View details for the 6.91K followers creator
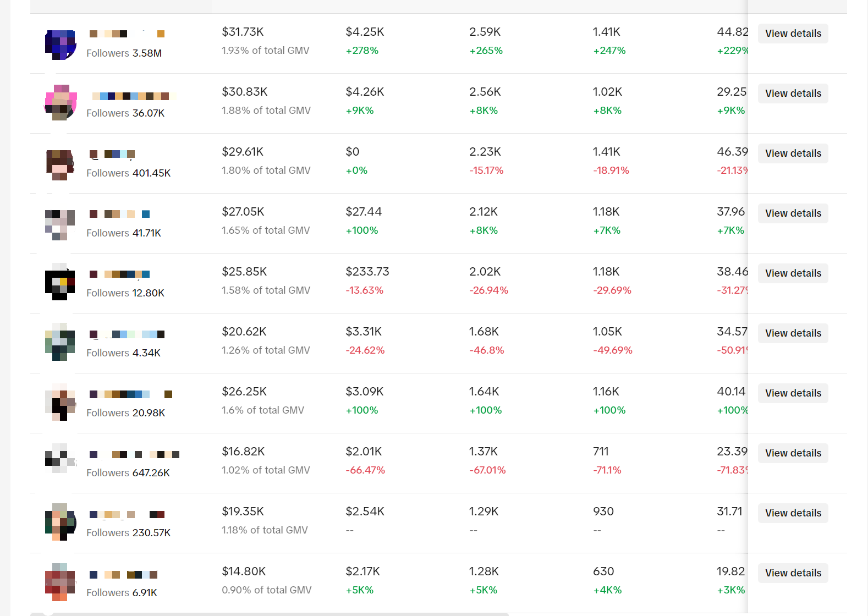The width and height of the screenshot is (868, 616). tap(793, 573)
